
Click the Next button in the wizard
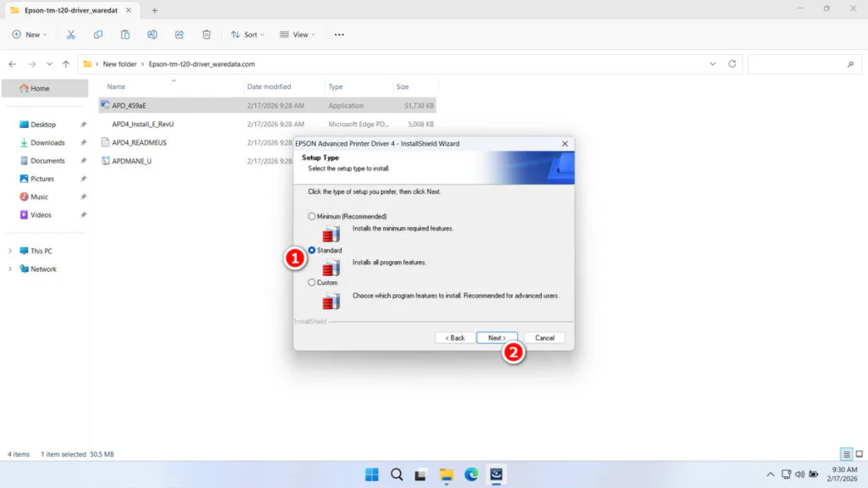click(497, 337)
